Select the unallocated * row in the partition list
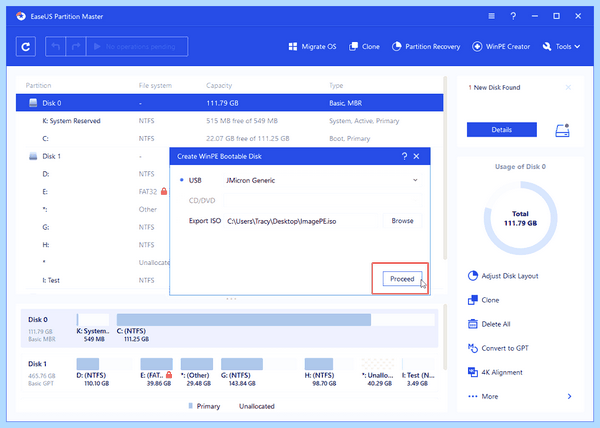The width and height of the screenshot is (600, 428). coord(93,262)
